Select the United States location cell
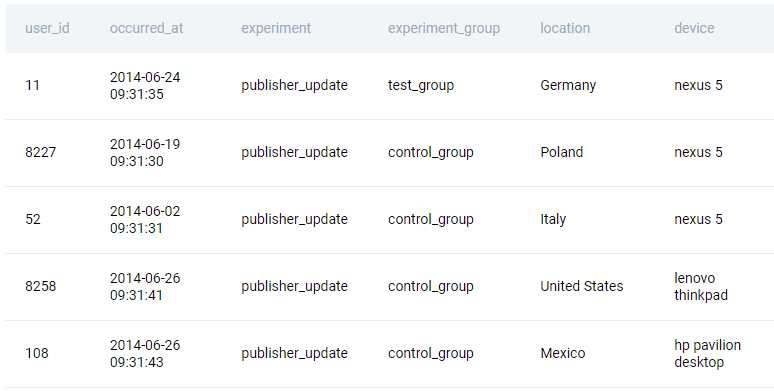The image size is (774, 391). click(x=582, y=286)
